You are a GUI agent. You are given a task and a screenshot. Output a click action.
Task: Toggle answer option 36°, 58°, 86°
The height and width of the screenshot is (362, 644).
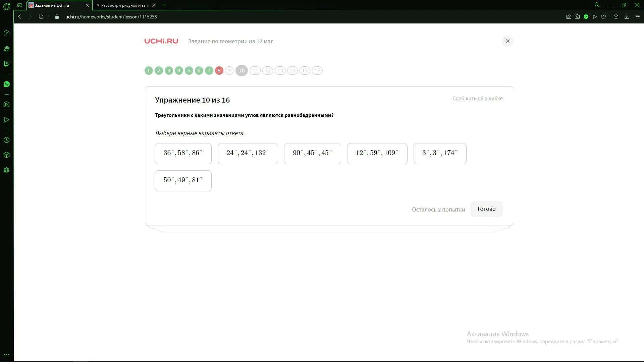coord(183,154)
